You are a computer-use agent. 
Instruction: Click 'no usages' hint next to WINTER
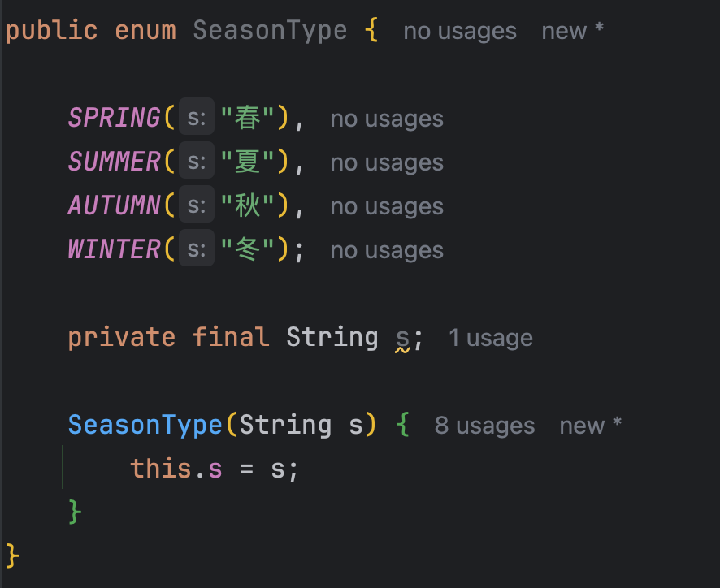coord(387,251)
